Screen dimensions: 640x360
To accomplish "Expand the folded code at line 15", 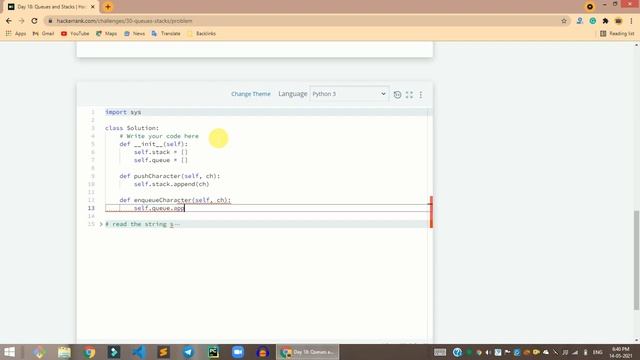I will click(101, 224).
